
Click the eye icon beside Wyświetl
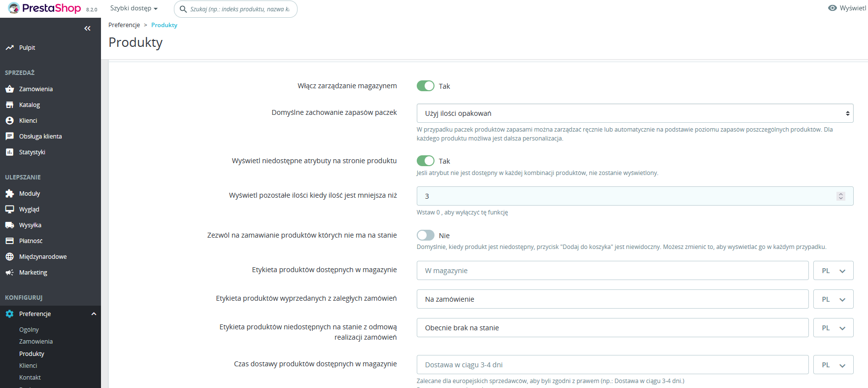click(x=833, y=8)
